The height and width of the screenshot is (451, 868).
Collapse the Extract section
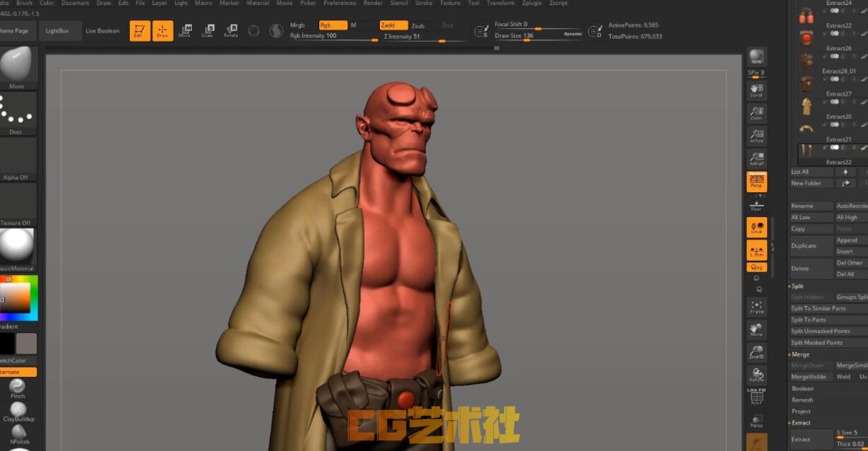[x=801, y=423]
